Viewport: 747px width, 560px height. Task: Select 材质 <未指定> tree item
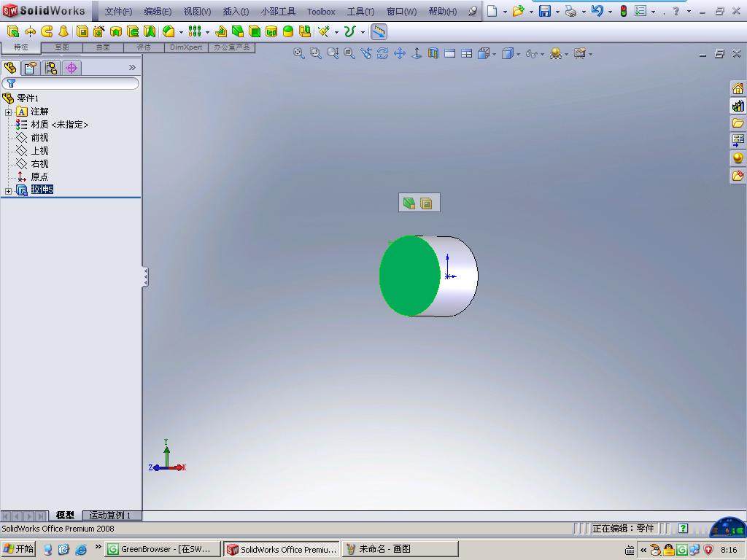[60, 124]
